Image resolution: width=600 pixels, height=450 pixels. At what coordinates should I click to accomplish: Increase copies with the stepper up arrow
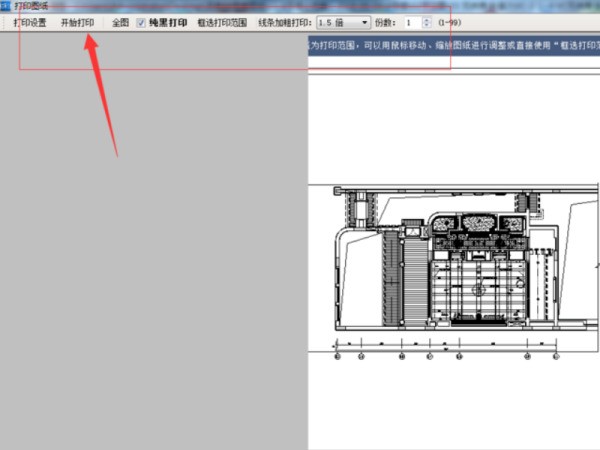(x=427, y=20)
